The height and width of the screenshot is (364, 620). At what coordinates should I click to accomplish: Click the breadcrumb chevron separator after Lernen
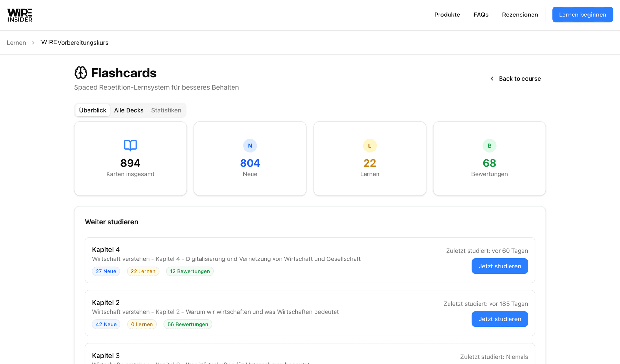click(x=33, y=43)
